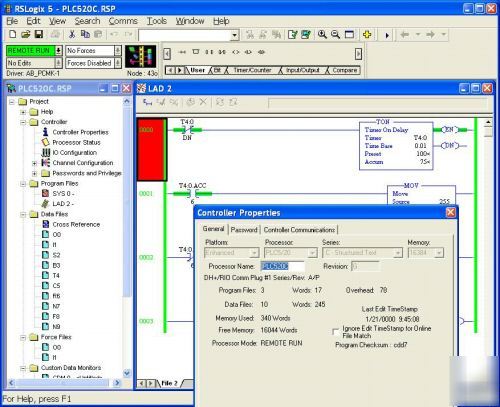Collapse the Project tree node
Image resolution: width=500 pixels, height=407 pixels.
pos(12,101)
